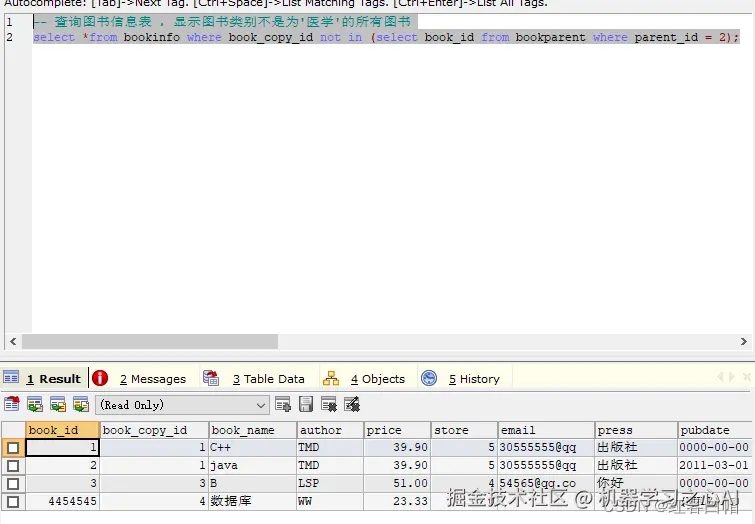Tick the checkbox for the C++ row

(13, 448)
